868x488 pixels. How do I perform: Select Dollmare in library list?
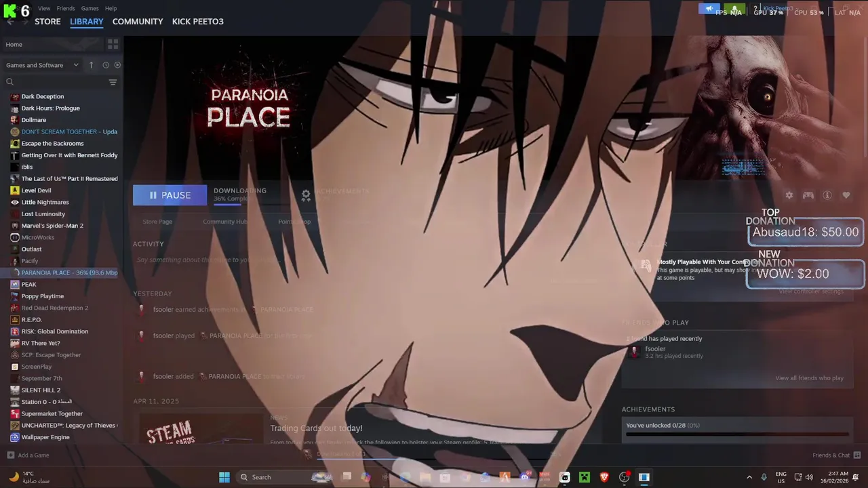click(33, 120)
